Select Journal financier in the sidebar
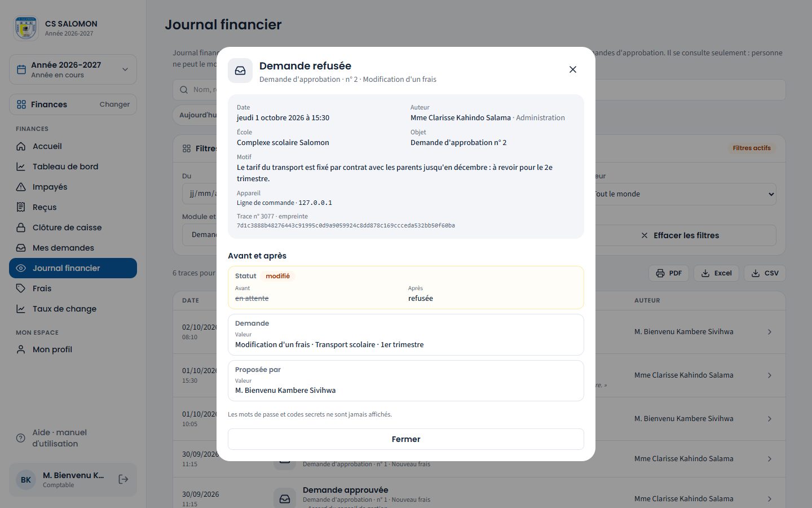Screen dimensions: 812x508 [73, 268]
